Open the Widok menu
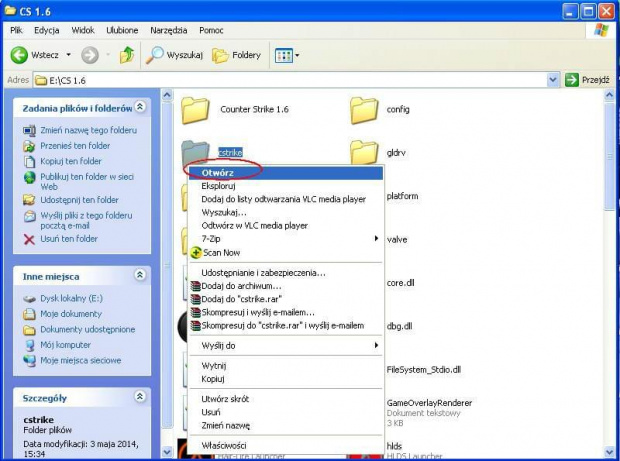 point(83,30)
